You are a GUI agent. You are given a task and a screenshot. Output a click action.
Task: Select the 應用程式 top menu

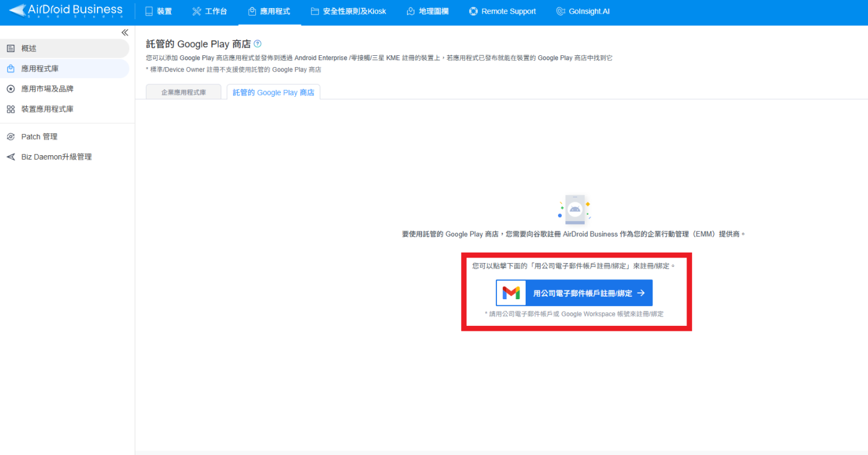click(x=268, y=11)
